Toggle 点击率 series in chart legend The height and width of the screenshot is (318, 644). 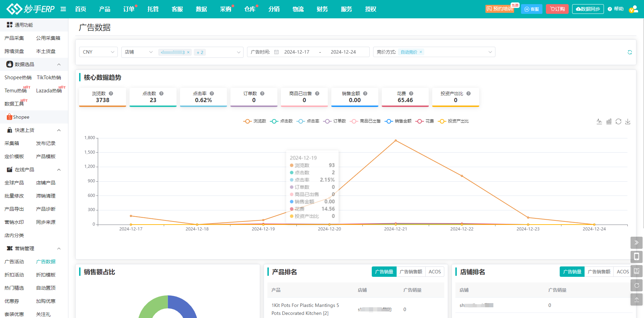(x=308, y=121)
